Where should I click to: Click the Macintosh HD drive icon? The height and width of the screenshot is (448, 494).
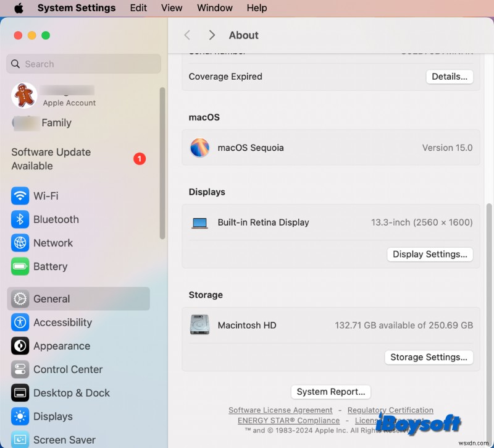[199, 324]
